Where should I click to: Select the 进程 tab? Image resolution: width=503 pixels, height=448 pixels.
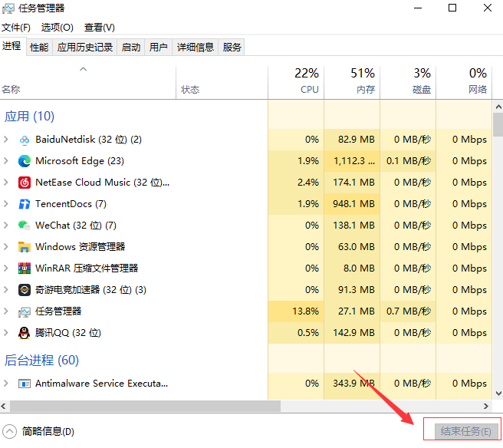[x=12, y=46]
